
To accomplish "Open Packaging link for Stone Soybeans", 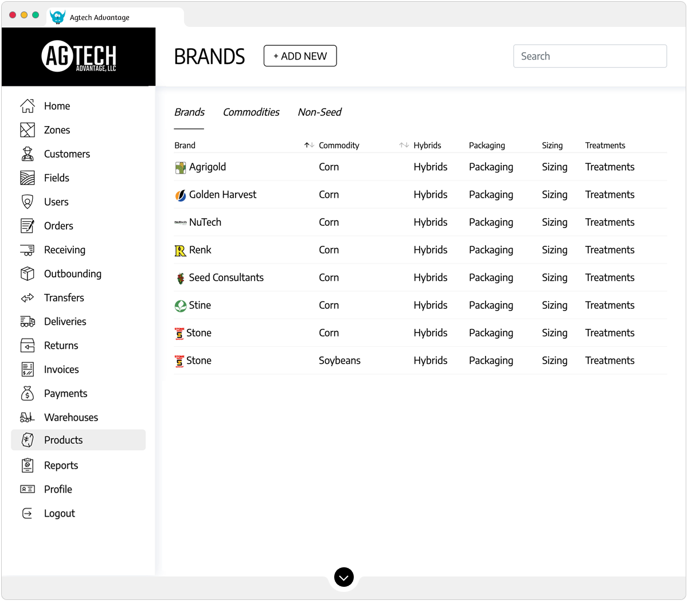I will 491,360.
